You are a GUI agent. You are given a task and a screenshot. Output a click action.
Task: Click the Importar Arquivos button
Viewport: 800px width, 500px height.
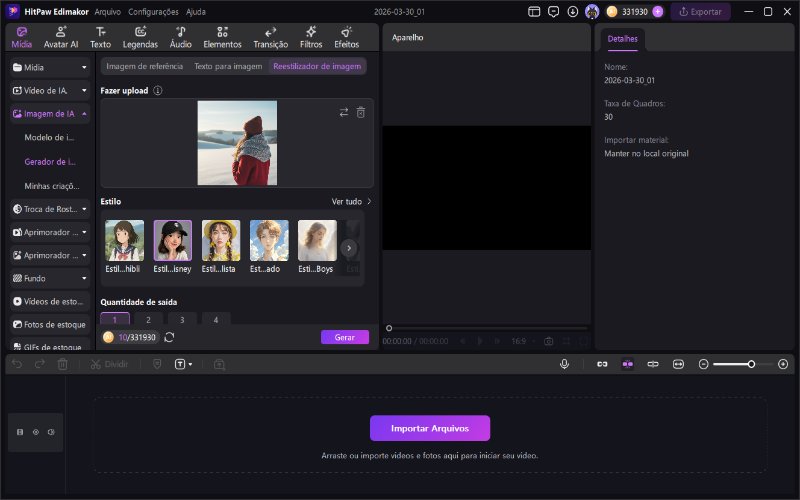pyautogui.click(x=430, y=428)
